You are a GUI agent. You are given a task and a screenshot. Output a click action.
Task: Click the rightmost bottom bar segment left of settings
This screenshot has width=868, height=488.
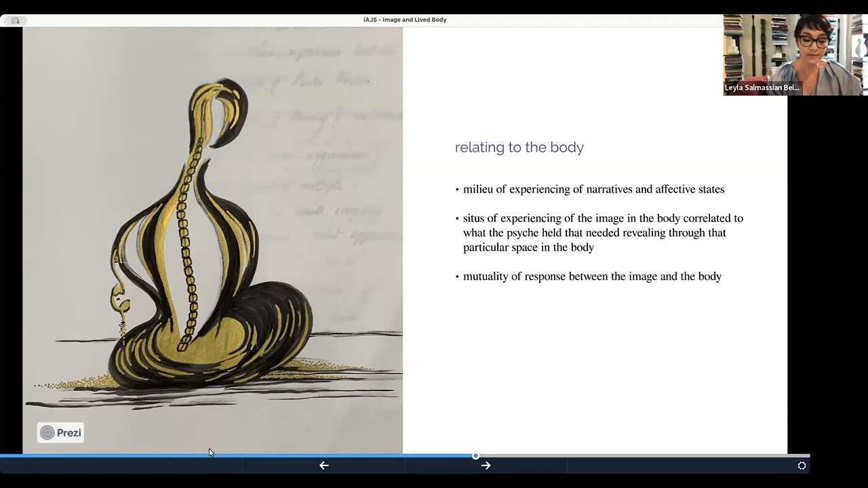click(678, 466)
